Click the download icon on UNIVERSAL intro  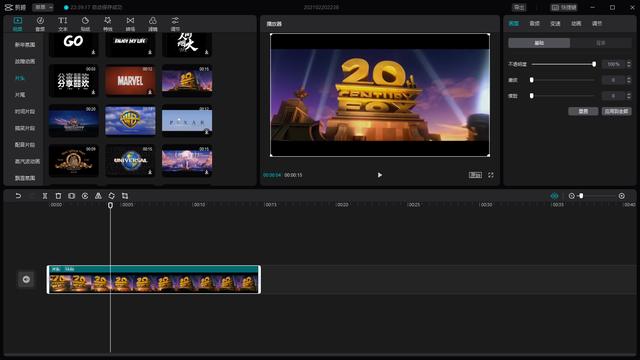point(150,172)
